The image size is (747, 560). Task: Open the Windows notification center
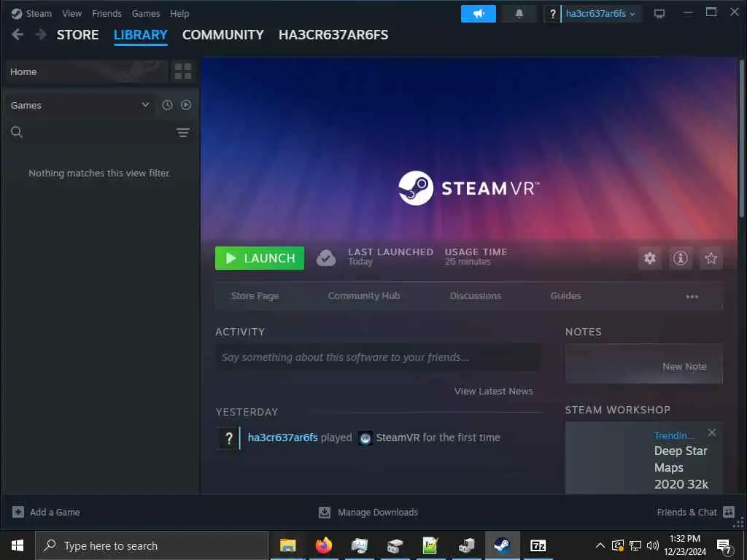click(x=724, y=546)
